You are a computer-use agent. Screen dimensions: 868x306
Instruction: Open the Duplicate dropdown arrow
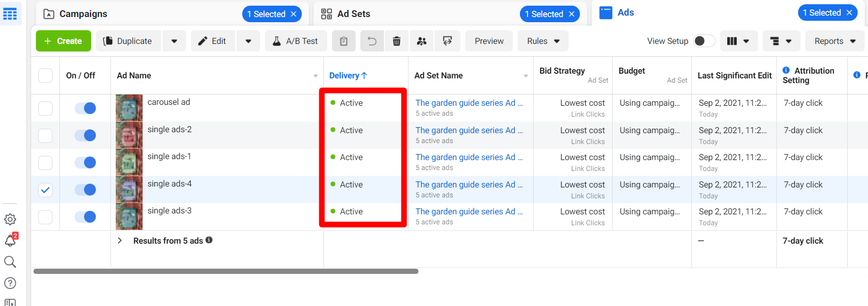point(174,41)
